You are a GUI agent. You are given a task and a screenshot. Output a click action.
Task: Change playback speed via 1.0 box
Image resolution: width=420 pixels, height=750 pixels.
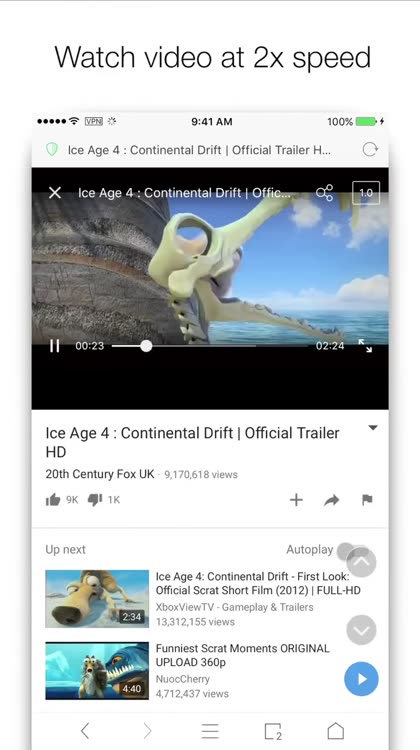(x=366, y=193)
